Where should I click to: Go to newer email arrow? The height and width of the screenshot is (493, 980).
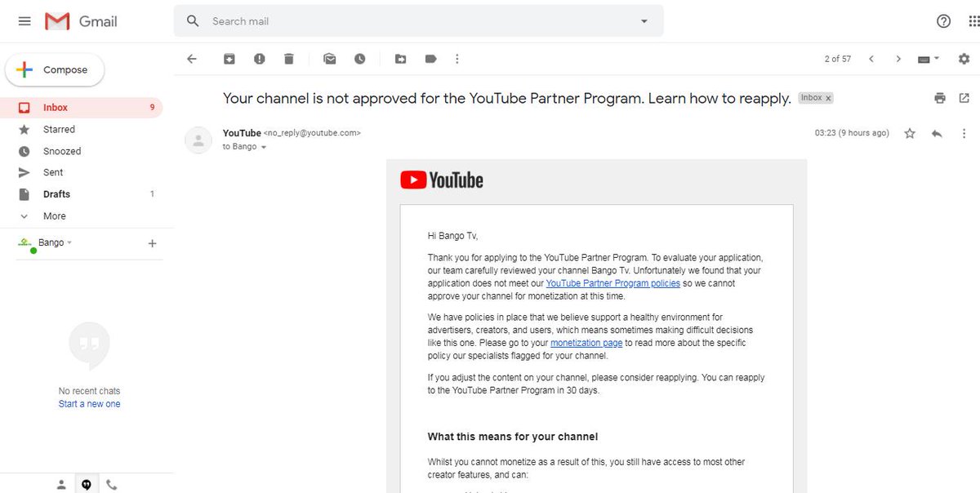click(871, 59)
